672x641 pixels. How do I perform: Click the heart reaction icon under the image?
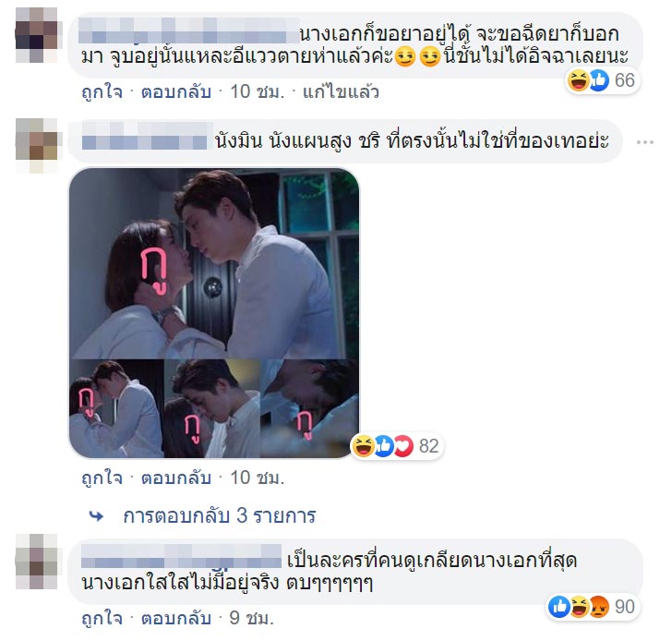[403, 446]
